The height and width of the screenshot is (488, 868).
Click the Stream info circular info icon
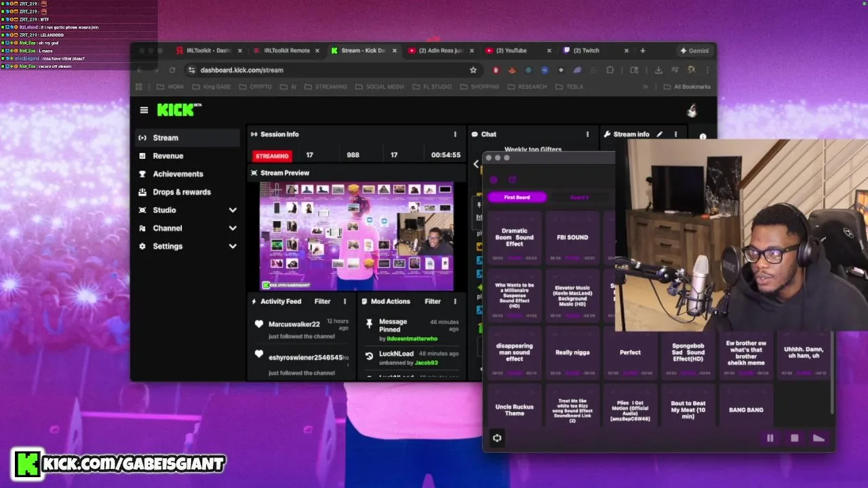[x=703, y=137]
